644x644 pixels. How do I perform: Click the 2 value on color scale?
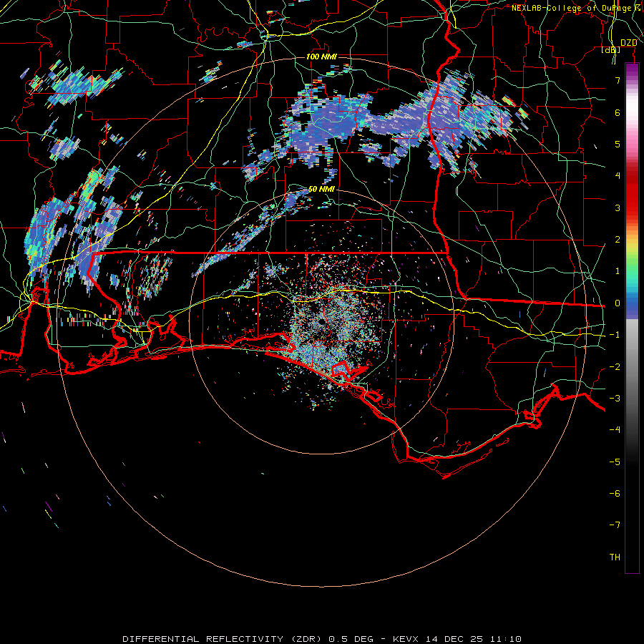pos(618,240)
